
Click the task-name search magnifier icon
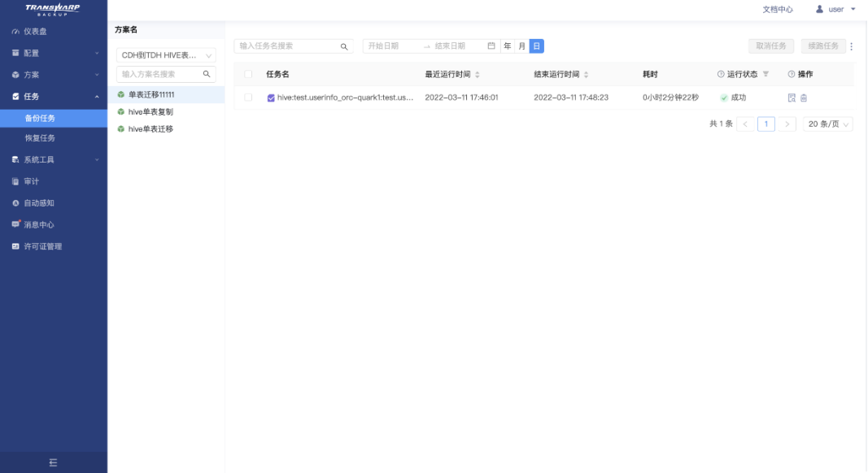pyautogui.click(x=344, y=46)
